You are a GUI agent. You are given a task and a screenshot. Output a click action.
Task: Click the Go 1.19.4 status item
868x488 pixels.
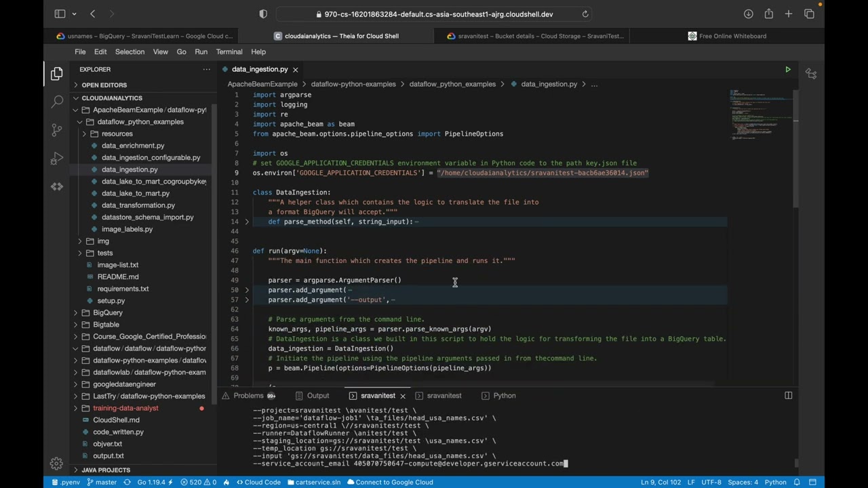(155, 482)
